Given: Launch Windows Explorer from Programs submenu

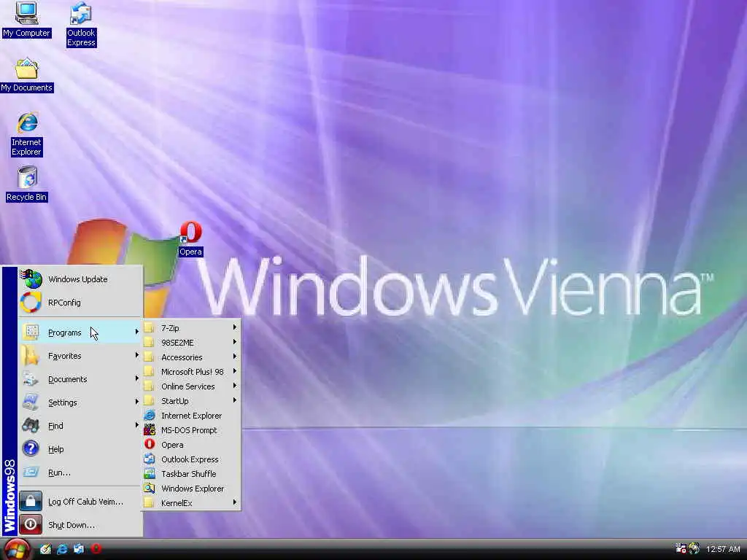Looking at the screenshot, I should [x=191, y=489].
